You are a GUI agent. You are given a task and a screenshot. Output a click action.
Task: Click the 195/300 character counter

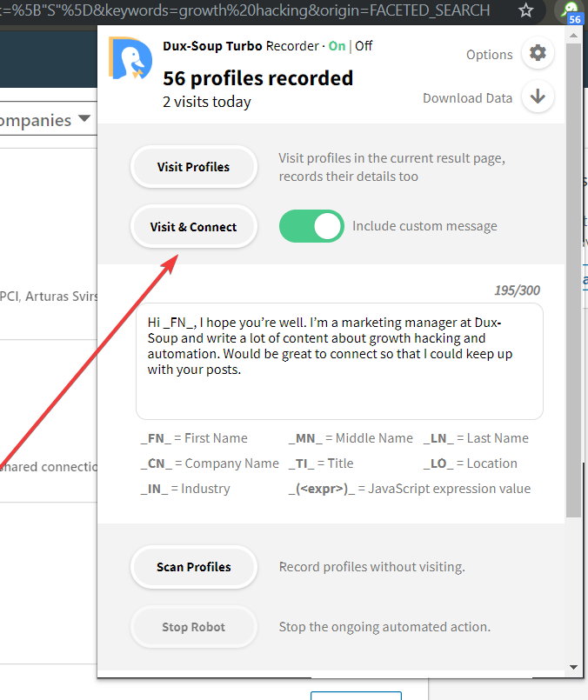pos(517,290)
